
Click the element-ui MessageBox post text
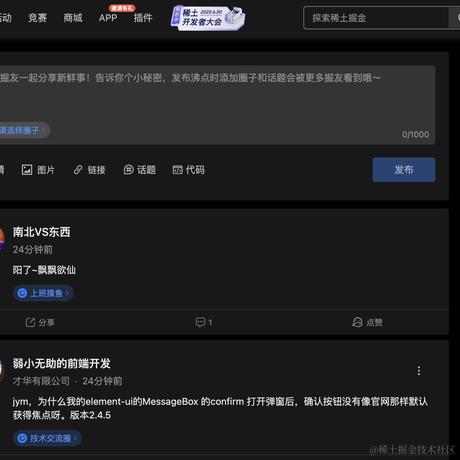(x=220, y=408)
